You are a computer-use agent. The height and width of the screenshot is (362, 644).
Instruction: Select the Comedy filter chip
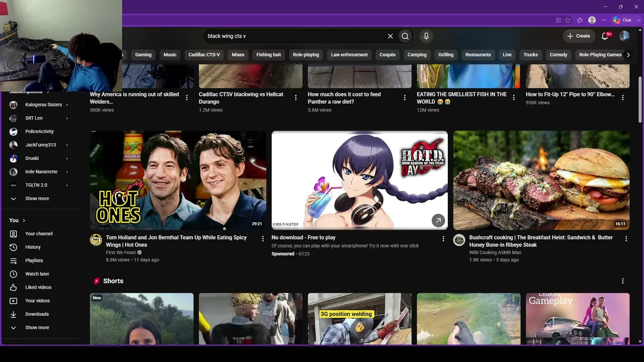[x=558, y=55]
